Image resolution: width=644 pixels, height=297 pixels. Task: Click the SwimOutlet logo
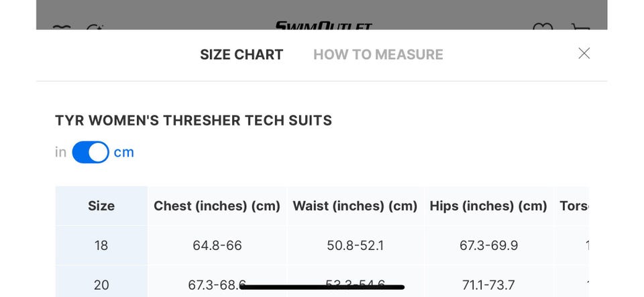(323, 26)
